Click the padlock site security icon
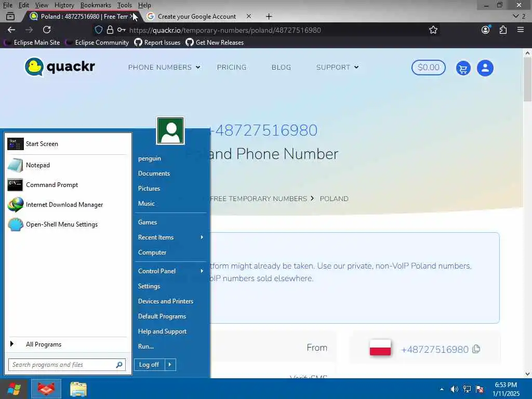 point(110,30)
